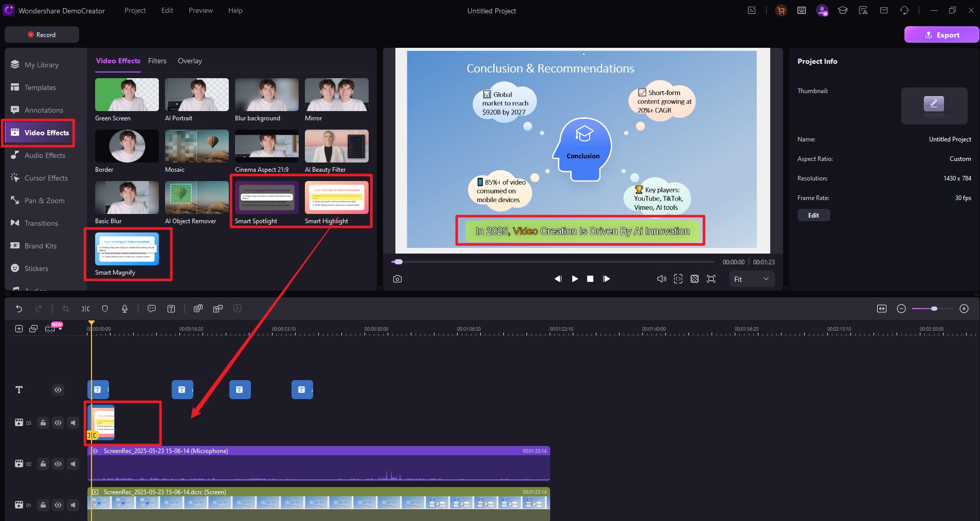Select the ScreenRec Microphone audio clip

tap(319, 463)
